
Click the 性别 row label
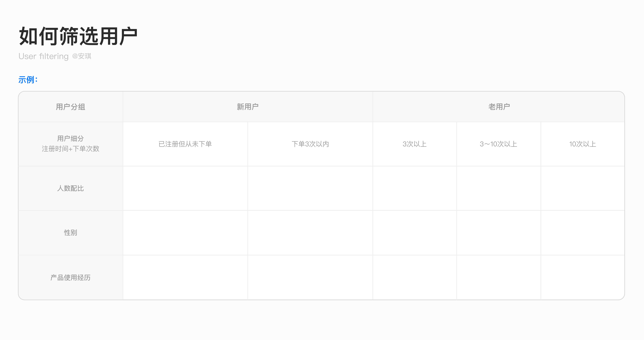click(x=71, y=233)
